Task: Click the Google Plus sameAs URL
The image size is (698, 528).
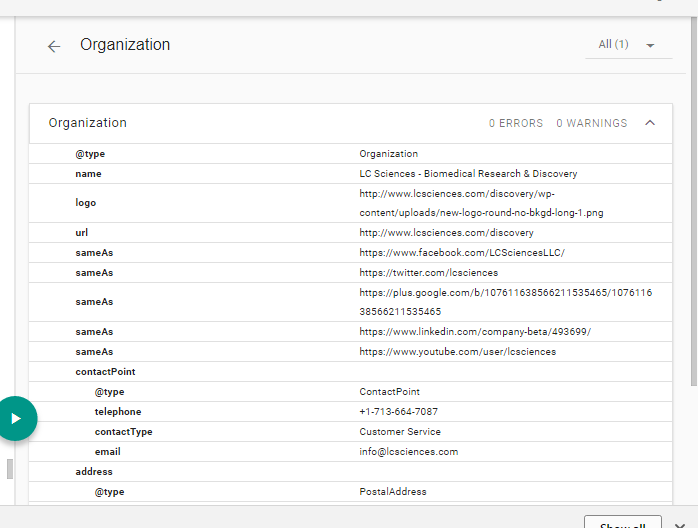Action: click(x=506, y=302)
